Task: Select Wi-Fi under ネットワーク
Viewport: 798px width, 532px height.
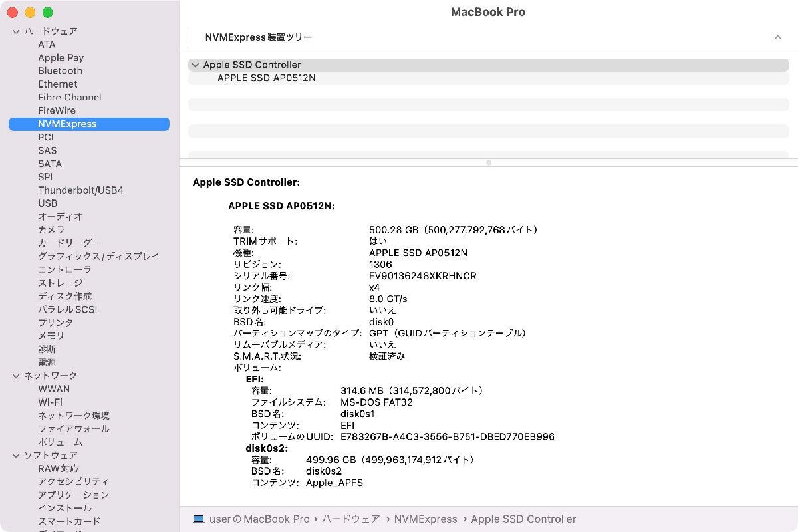Action: click(x=49, y=402)
